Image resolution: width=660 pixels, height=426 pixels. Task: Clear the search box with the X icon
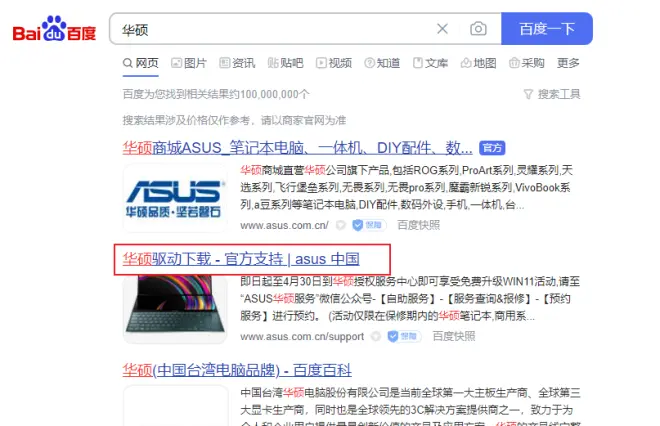pos(442,29)
